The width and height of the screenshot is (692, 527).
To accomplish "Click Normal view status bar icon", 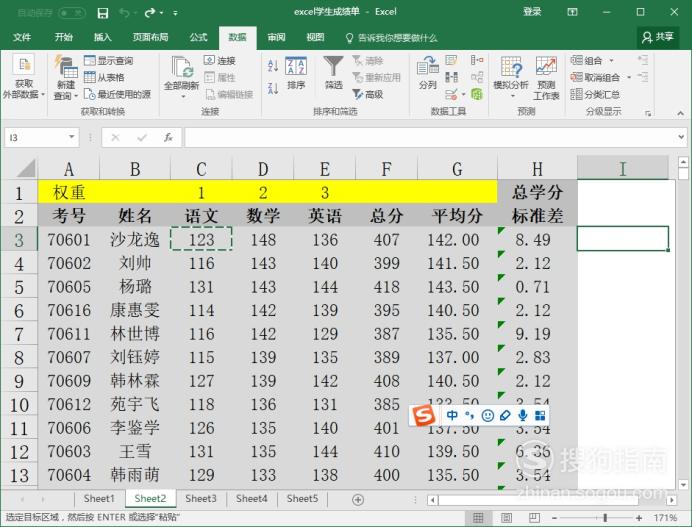I will click(478, 518).
